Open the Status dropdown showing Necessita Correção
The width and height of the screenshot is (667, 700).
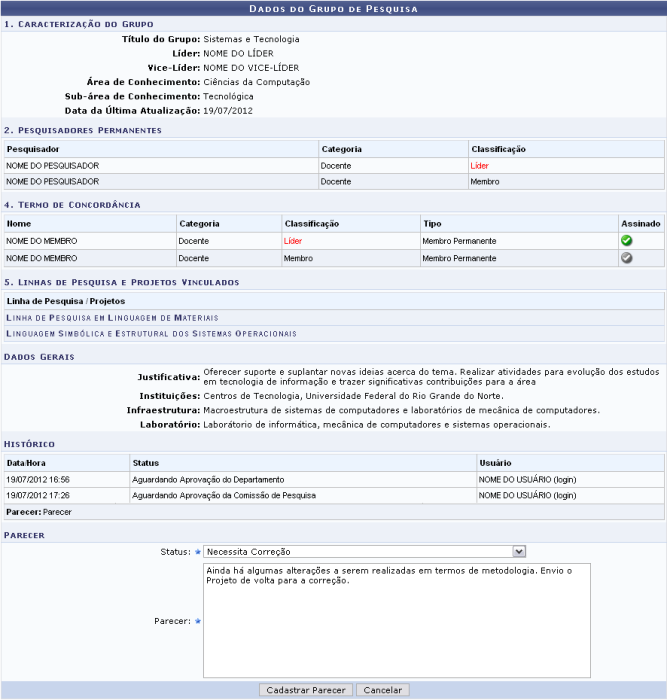tap(364, 551)
